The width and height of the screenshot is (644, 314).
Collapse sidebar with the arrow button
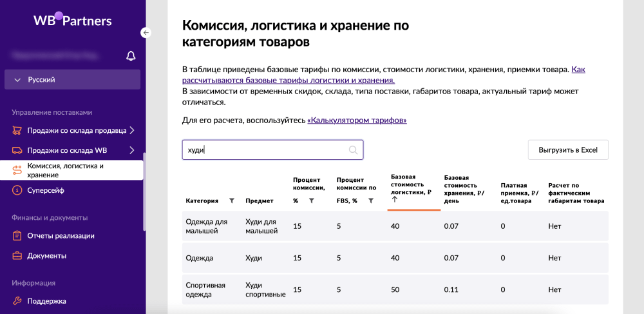(x=146, y=33)
